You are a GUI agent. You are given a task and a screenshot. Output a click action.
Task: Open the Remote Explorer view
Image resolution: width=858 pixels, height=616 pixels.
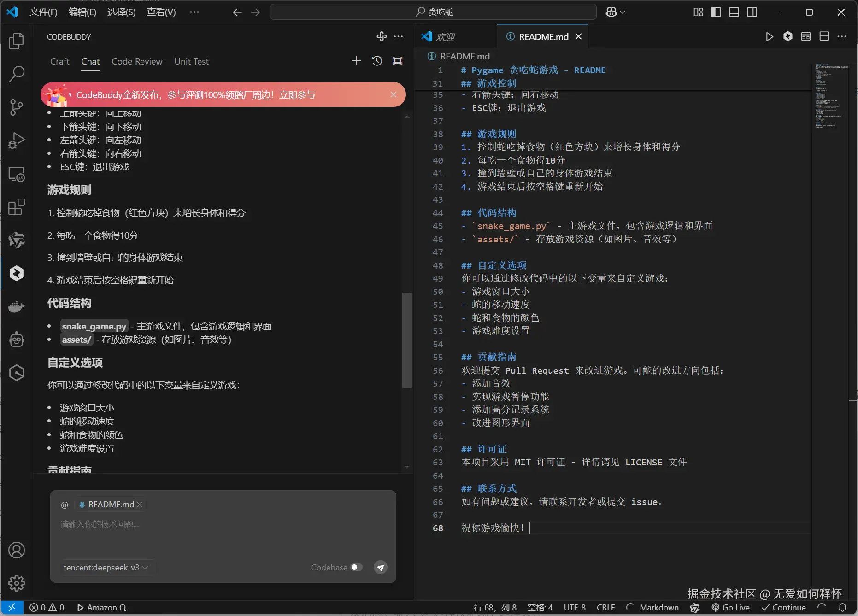pos(17,174)
